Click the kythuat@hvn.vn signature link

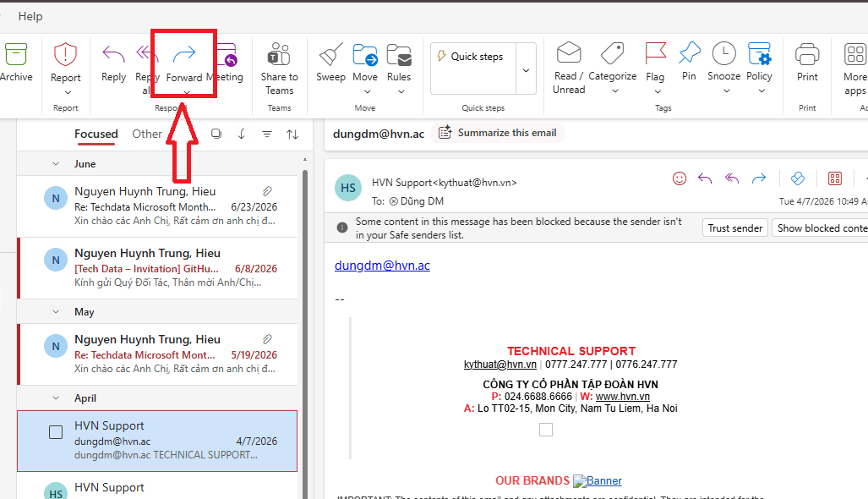(500, 365)
